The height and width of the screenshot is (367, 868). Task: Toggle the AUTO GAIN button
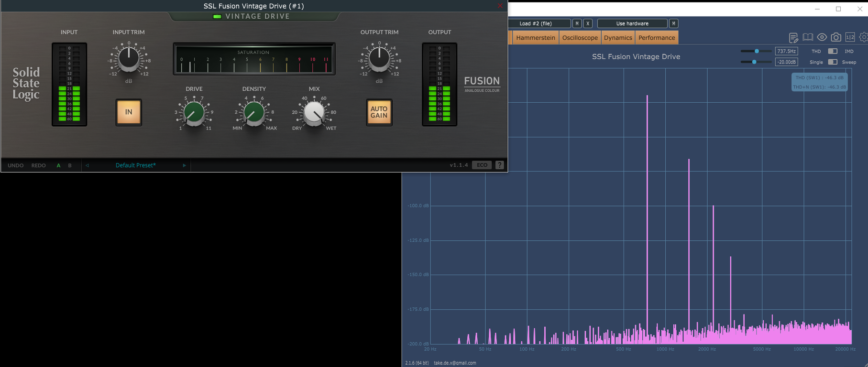[x=379, y=112]
